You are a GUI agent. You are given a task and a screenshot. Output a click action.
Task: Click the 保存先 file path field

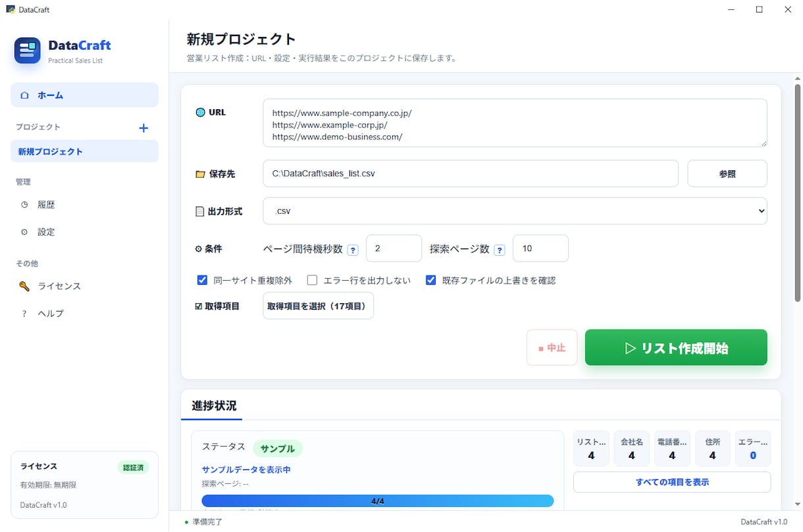point(471,174)
